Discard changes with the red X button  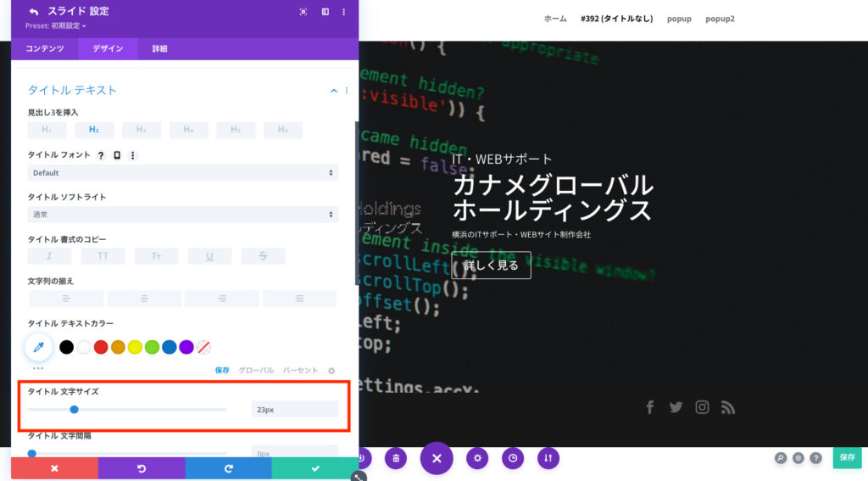[x=54, y=469]
